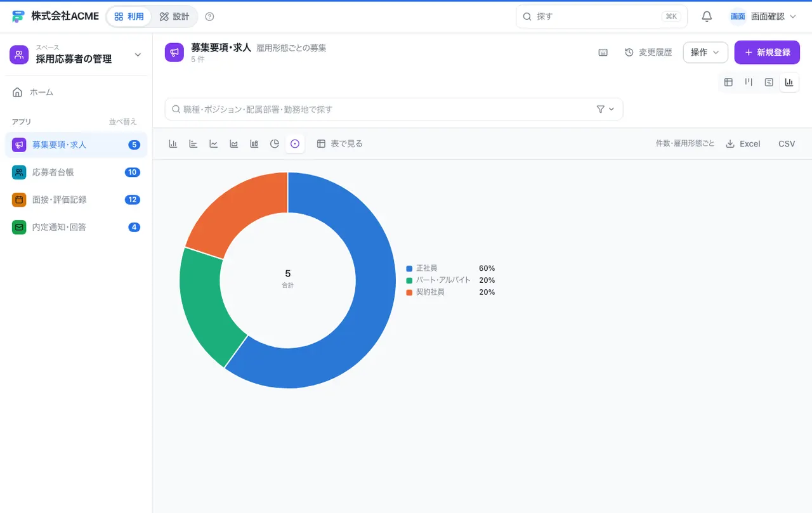Click the 新規登録 button
This screenshot has height=513, width=812.
(x=767, y=53)
